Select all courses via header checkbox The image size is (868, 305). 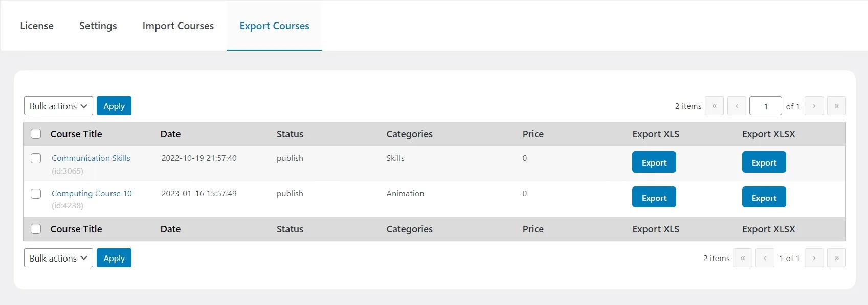(x=36, y=134)
